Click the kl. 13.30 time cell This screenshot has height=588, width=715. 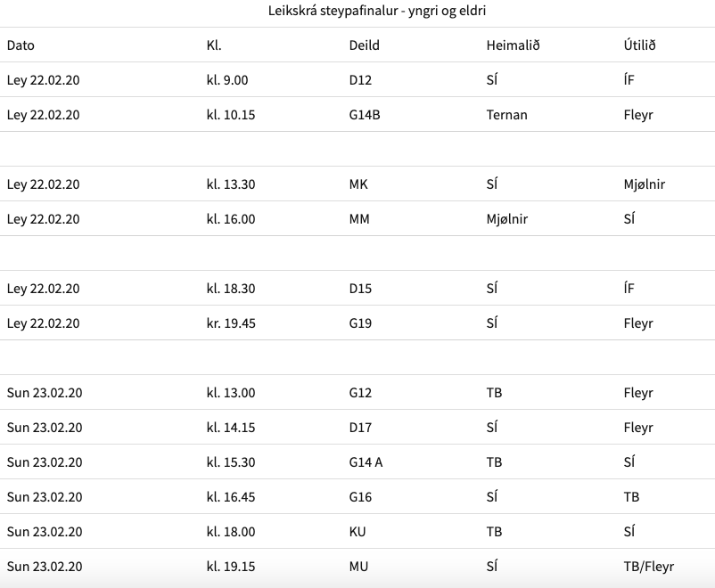tap(231, 184)
